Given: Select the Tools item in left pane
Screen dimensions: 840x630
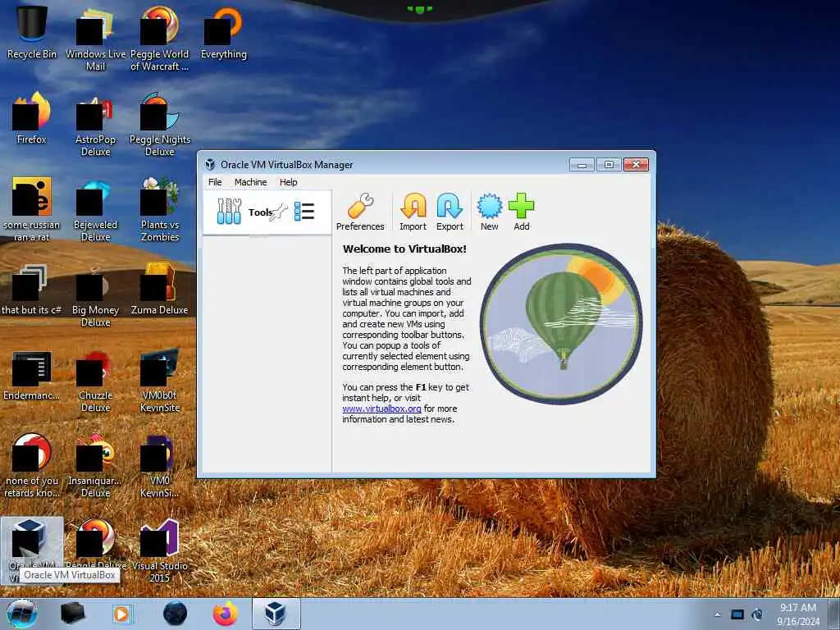Looking at the screenshot, I should pyautogui.click(x=267, y=212).
